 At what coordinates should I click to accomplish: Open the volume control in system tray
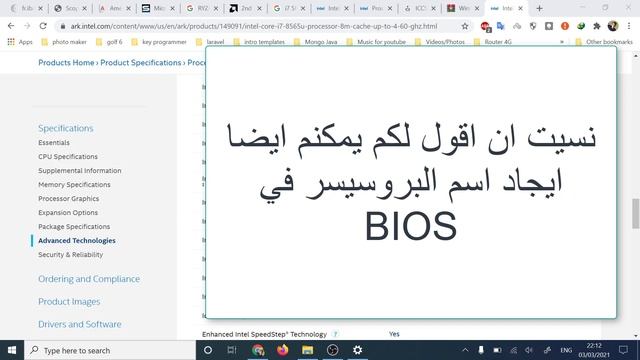point(529,350)
